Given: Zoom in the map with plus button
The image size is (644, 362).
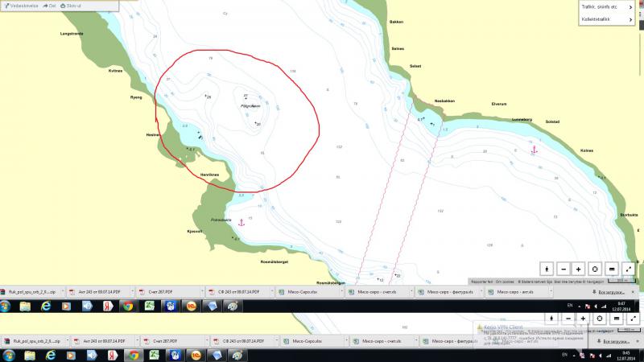Looking at the screenshot, I should coord(579,268).
